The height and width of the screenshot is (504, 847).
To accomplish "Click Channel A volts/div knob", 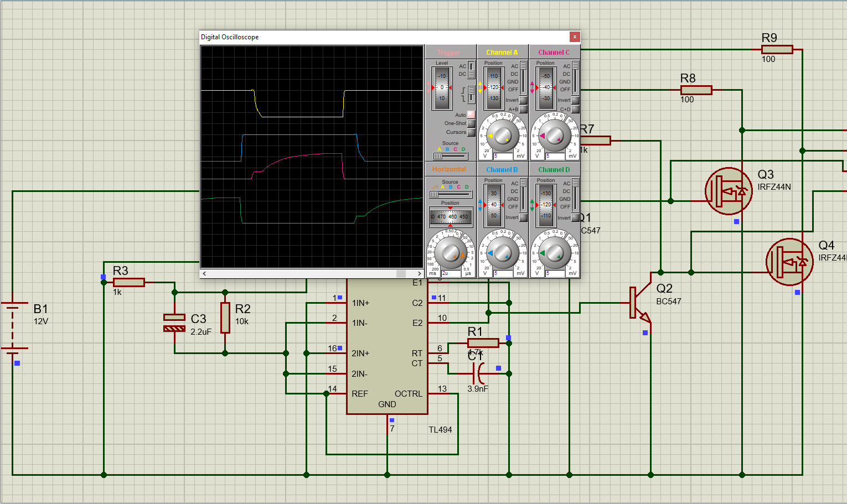I will (x=503, y=136).
